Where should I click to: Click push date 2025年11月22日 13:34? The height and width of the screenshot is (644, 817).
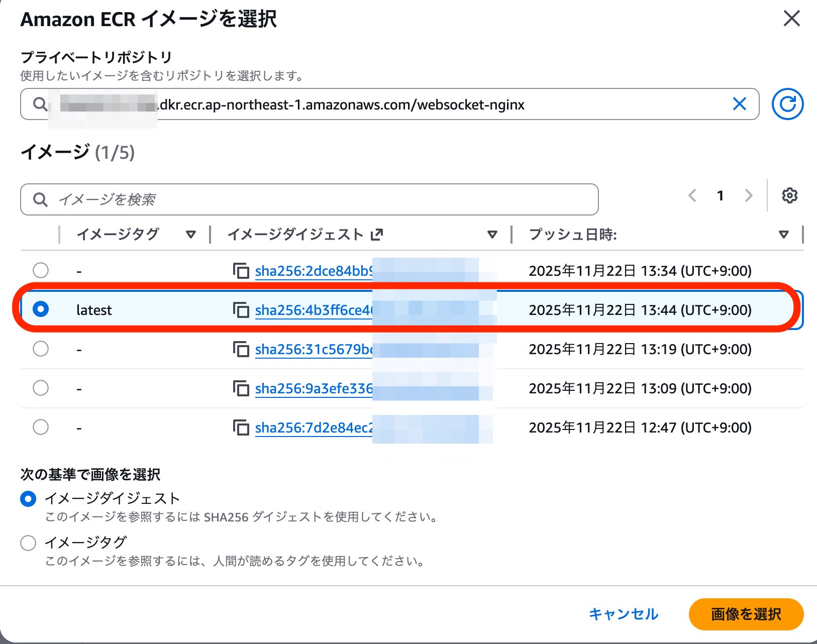click(640, 271)
